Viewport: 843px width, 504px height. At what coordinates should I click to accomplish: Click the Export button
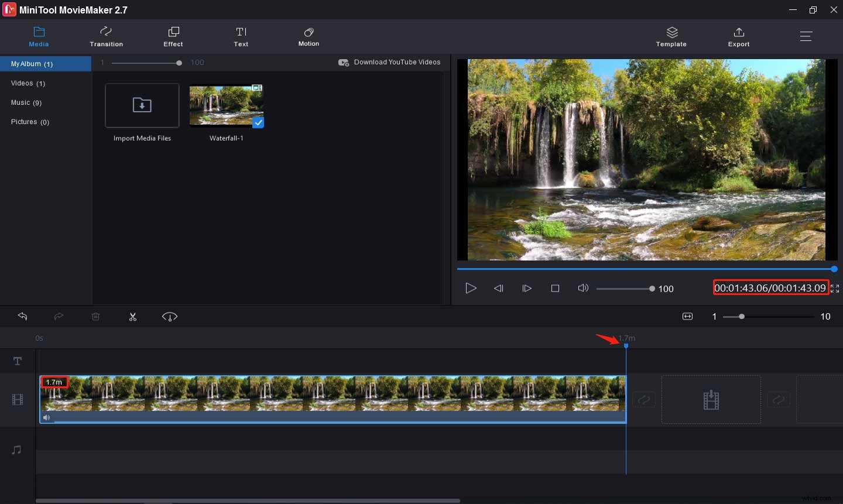[x=739, y=36]
